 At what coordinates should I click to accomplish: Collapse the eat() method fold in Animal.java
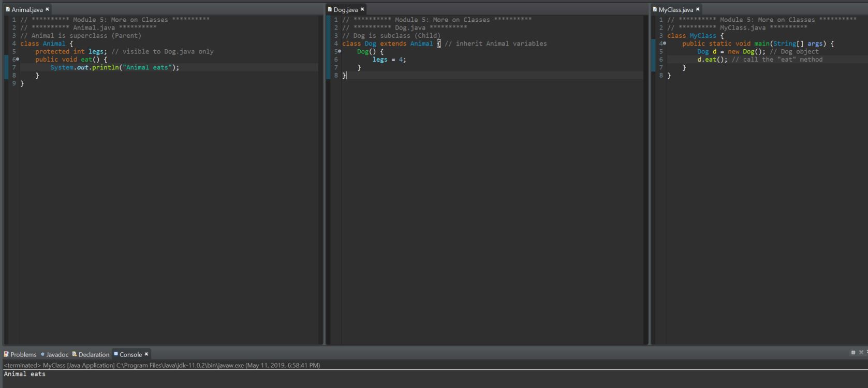[18, 59]
